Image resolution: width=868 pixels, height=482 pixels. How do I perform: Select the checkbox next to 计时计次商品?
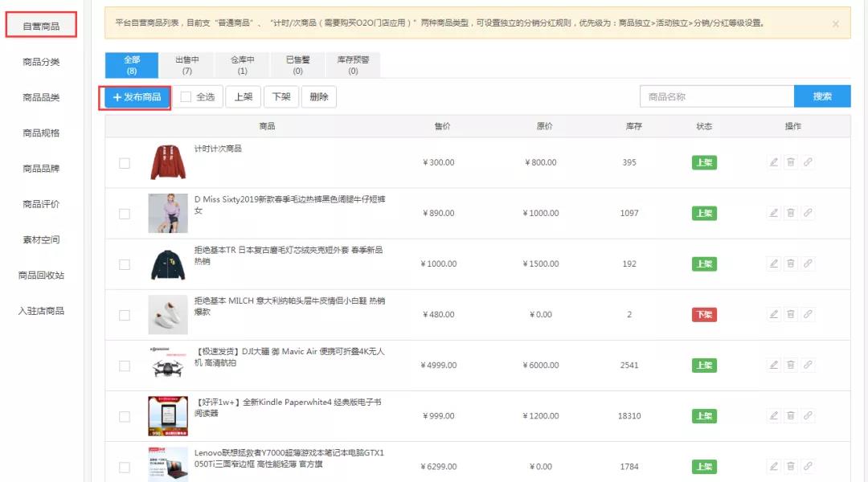(x=125, y=161)
